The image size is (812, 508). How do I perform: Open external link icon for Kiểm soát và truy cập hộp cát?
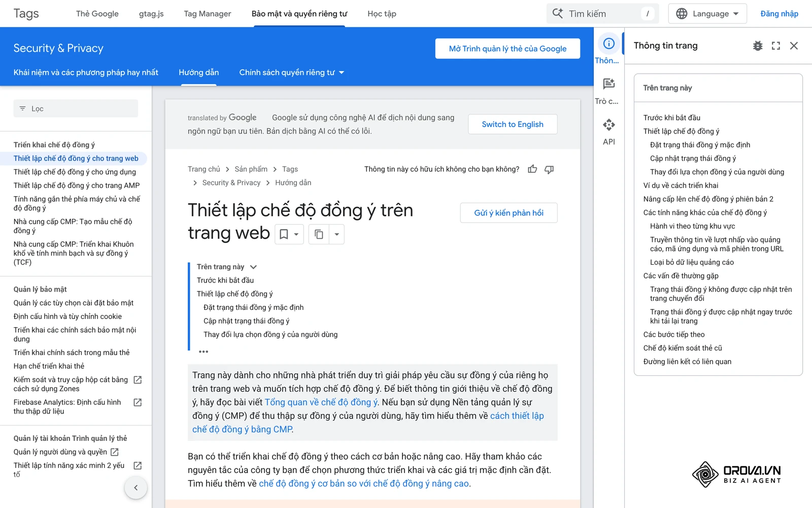[138, 380]
